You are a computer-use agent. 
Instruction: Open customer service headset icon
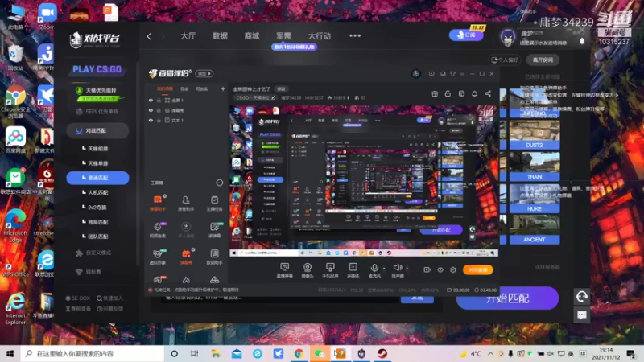[581, 296]
